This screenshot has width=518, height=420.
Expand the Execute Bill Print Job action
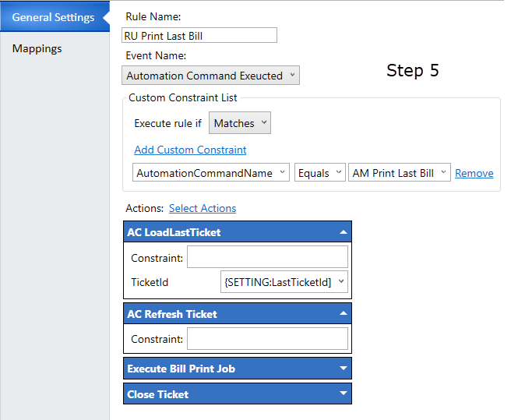coord(344,368)
